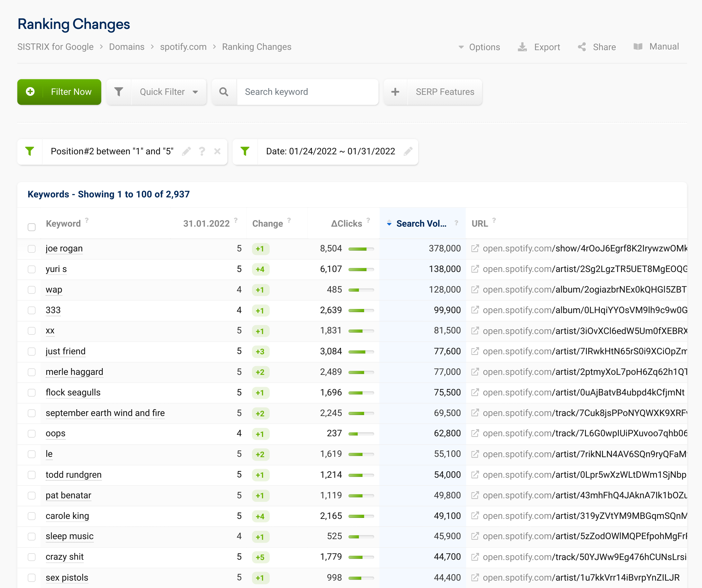
Task: Toggle the select-all keywords checkbox
Action: tap(32, 227)
